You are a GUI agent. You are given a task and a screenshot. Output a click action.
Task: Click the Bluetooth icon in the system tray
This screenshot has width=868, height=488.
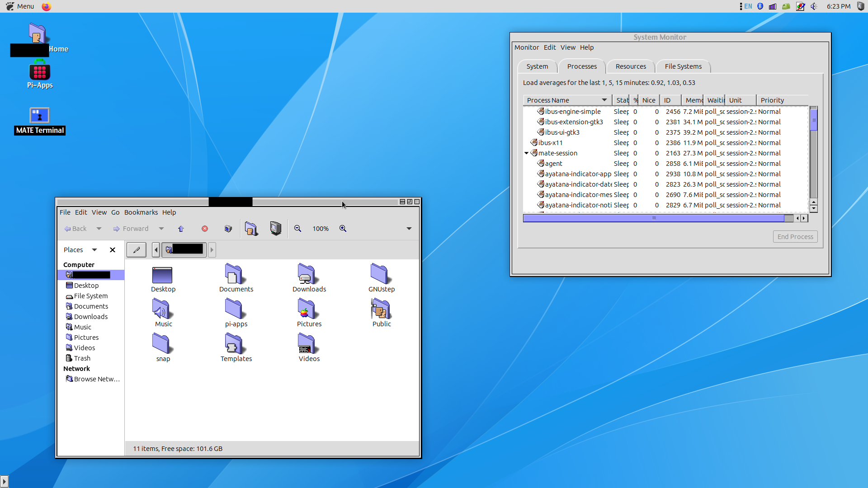click(759, 6)
